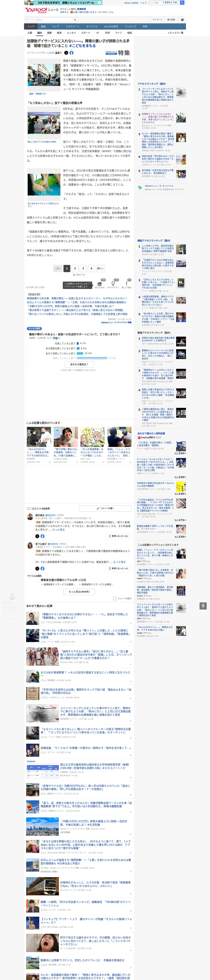Open the 経済 category tab
The height and width of the screenshot is (980, 210).
point(59,33)
